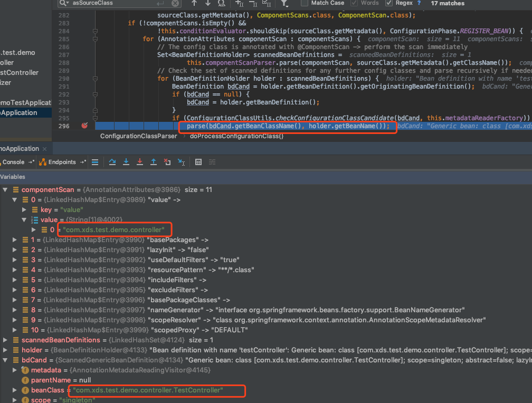Open the search filter funnel options
This screenshot has height=403, width=532.
284,3
